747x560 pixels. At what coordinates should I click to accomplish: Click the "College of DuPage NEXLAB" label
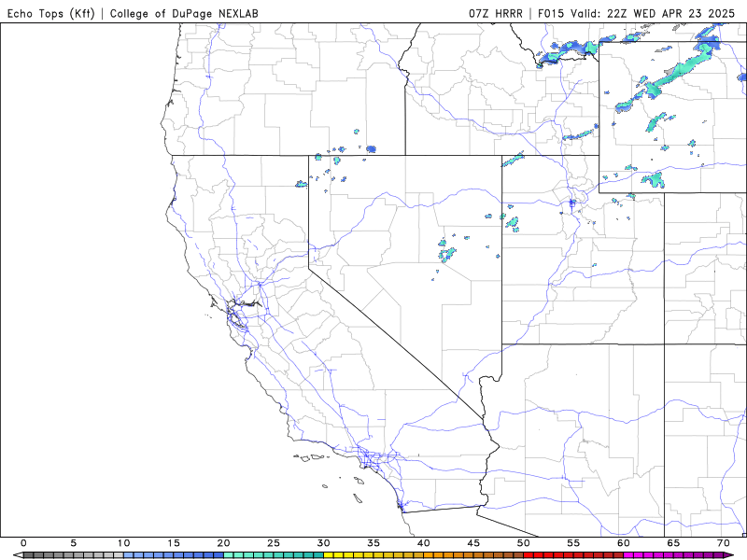184,13
